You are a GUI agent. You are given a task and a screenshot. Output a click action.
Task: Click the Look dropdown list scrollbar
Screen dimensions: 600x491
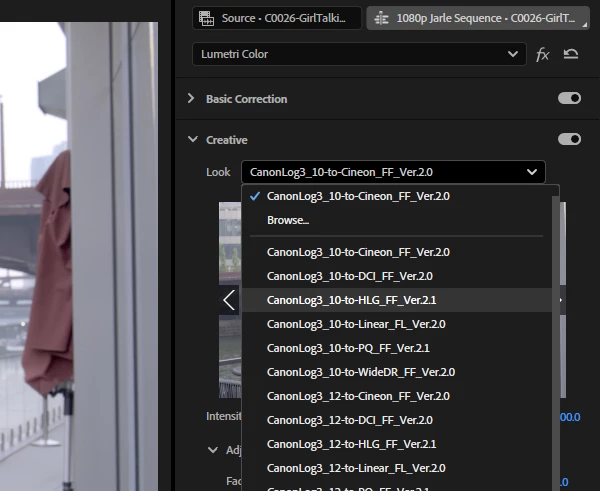pos(555,343)
